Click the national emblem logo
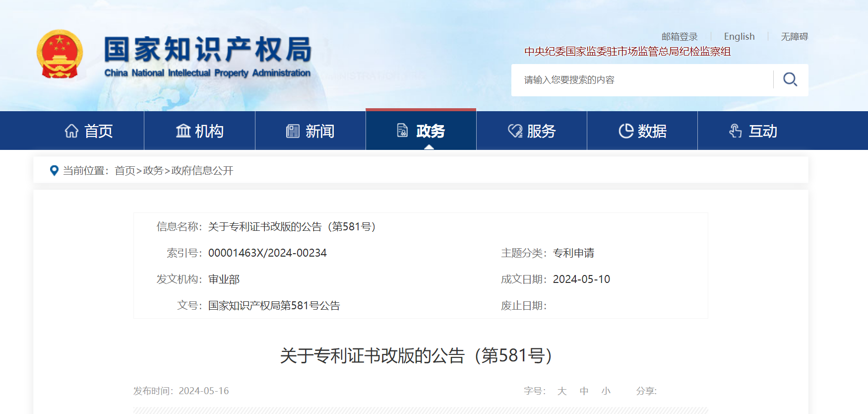The image size is (868, 414). (60, 54)
